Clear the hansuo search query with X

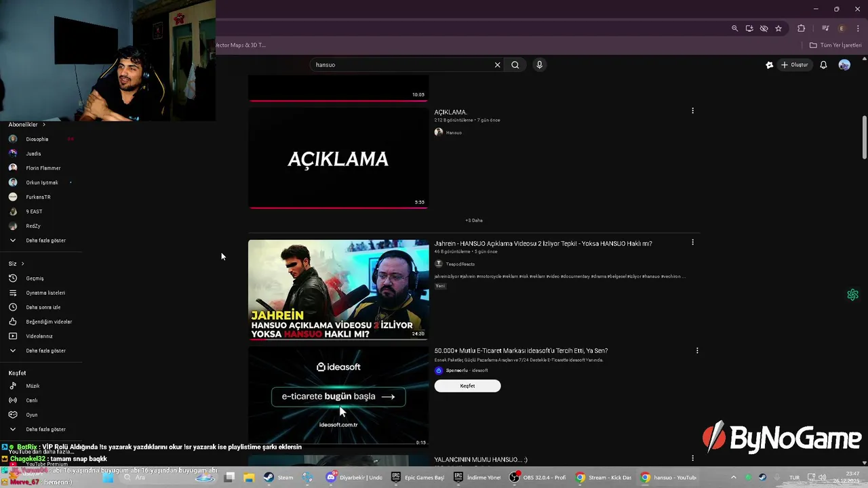click(x=497, y=65)
